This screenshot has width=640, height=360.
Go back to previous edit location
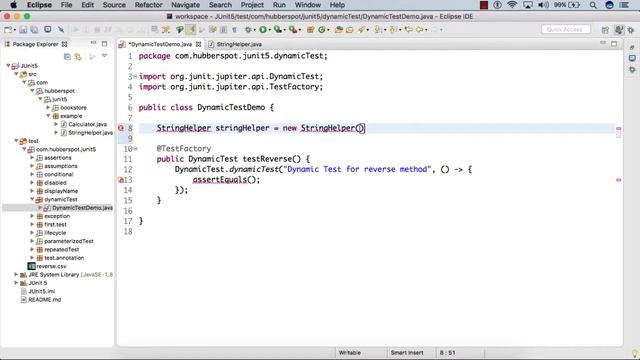(x=409, y=29)
